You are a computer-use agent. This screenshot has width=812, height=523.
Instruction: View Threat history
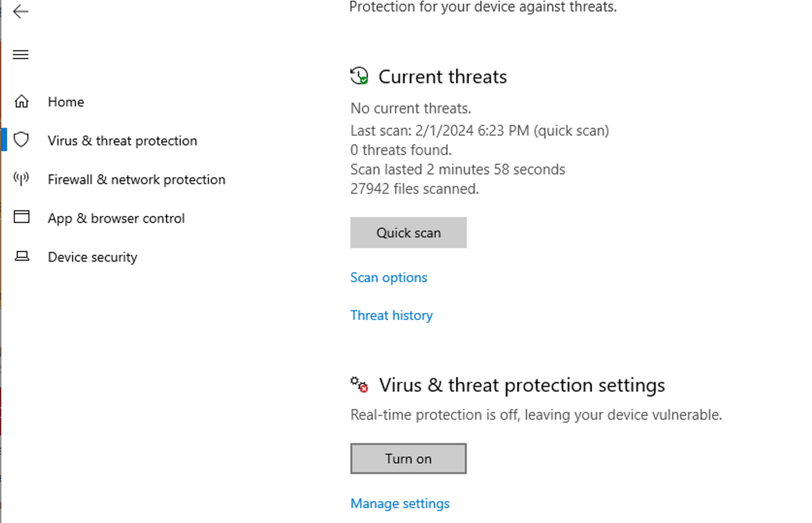(x=391, y=315)
